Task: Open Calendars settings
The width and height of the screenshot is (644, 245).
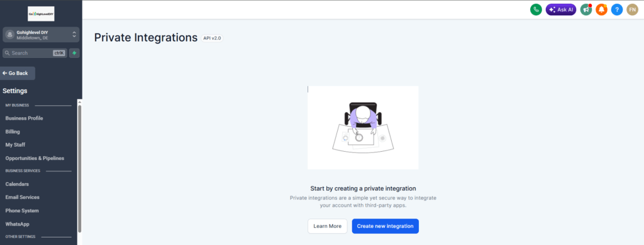Action: (x=17, y=184)
